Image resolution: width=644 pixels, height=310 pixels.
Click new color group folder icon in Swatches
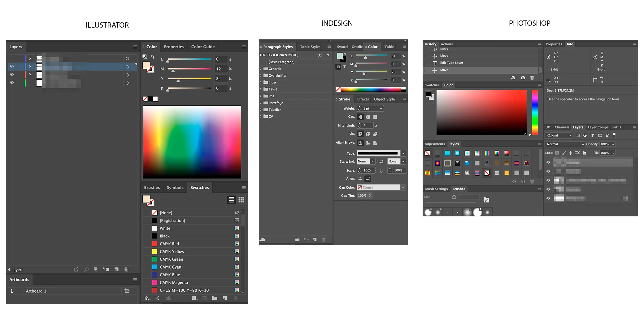[215, 298]
